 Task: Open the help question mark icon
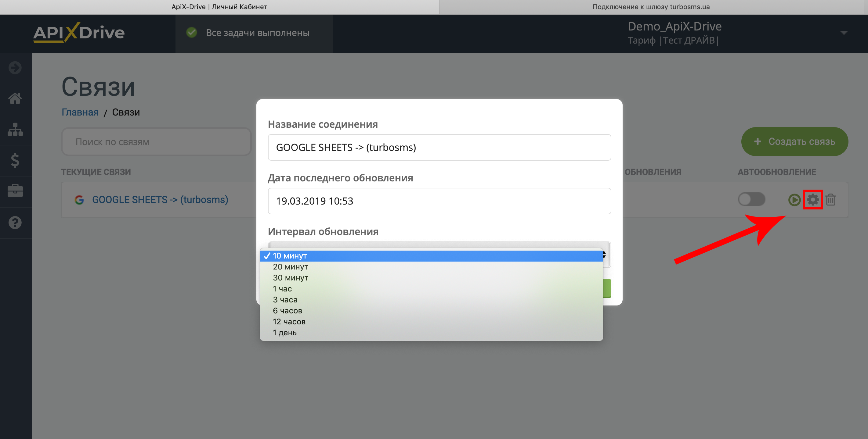[x=15, y=223]
